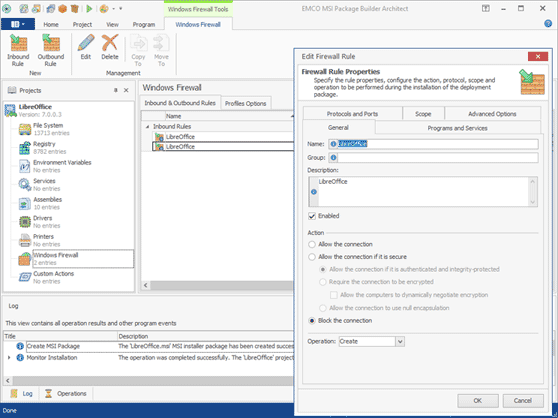Viewport: 558px width, 418px height.
Task: Click the Copy To ribbon icon
Action: (138, 43)
